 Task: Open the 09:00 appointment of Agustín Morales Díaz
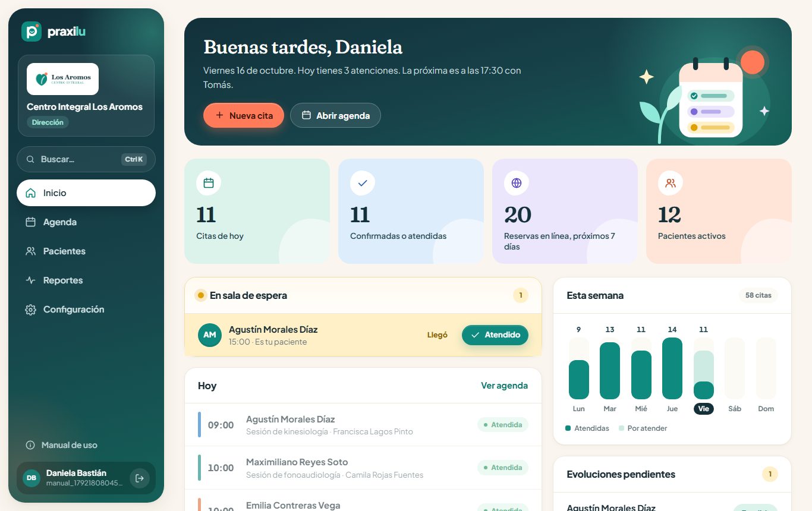tap(363, 425)
